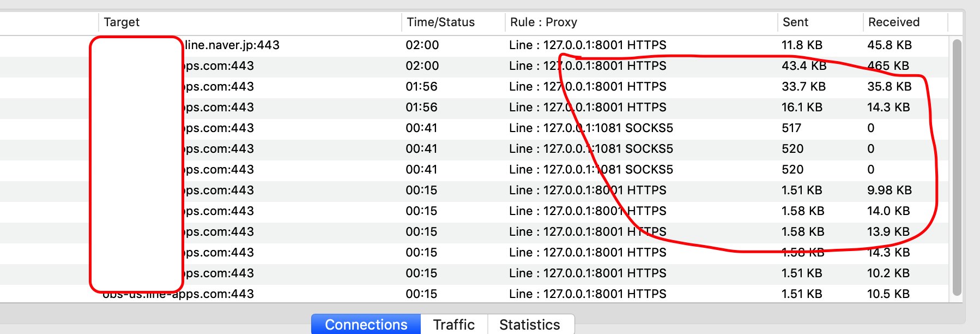The width and height of the screenshot is (980, 334).
Task: Click the 9.98 KB received value
Action: 890,190
